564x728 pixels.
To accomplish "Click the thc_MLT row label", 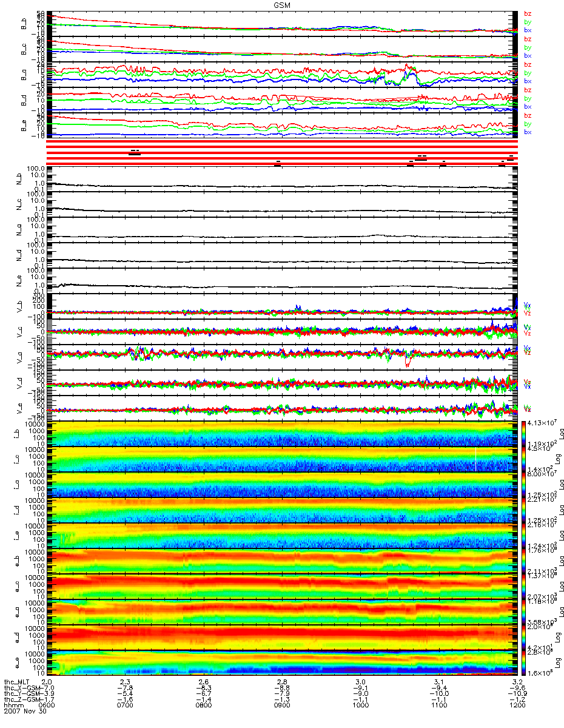I will pyautogui.click(x=15, y=681).
